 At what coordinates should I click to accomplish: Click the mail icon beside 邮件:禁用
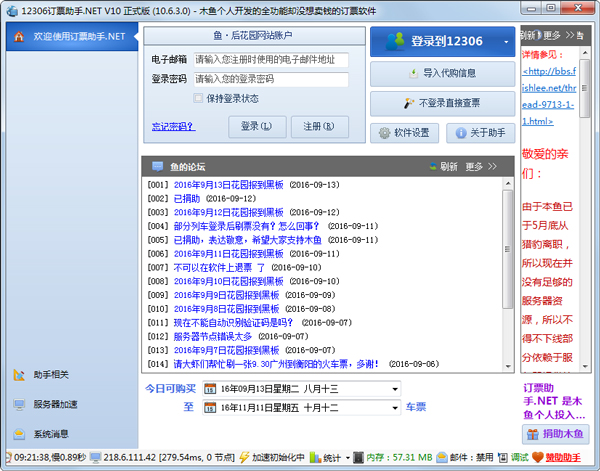pyautogui.click(x=442, y=457)
